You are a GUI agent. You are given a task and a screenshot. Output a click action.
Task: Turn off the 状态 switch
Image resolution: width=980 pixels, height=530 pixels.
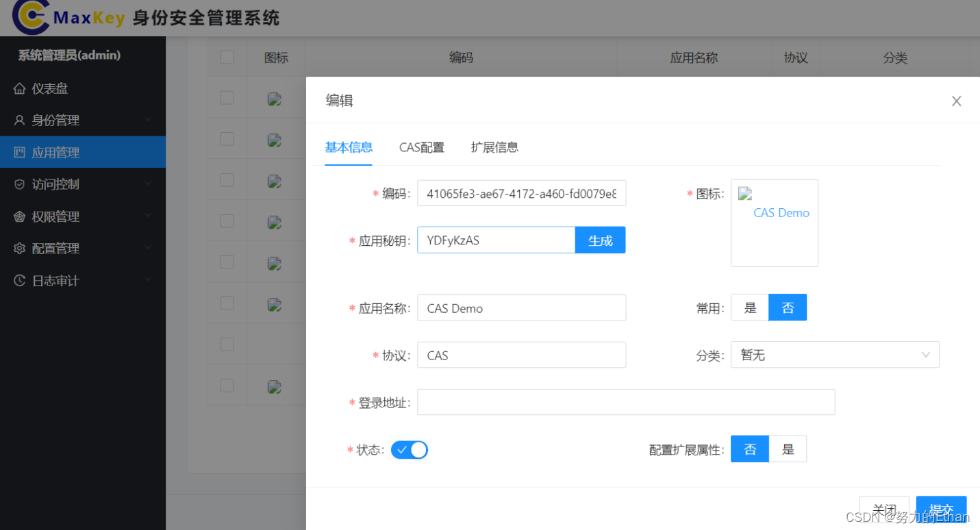coord(409,449)
